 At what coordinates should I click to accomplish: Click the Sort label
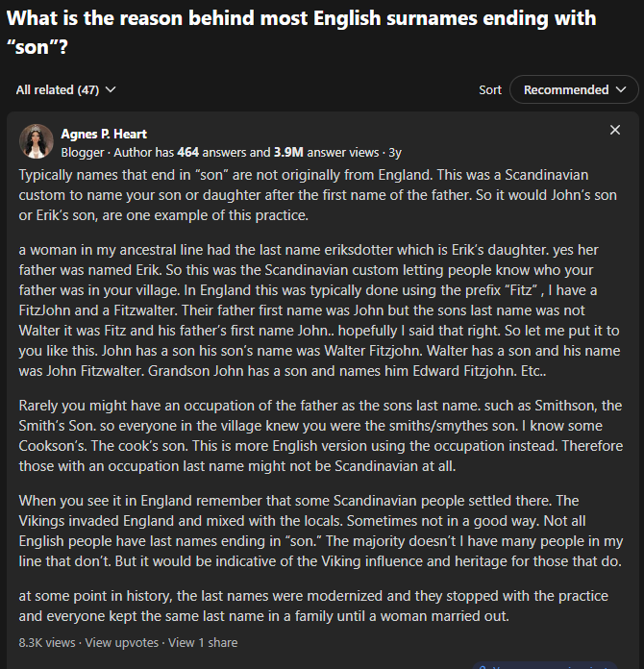(490, 90)
